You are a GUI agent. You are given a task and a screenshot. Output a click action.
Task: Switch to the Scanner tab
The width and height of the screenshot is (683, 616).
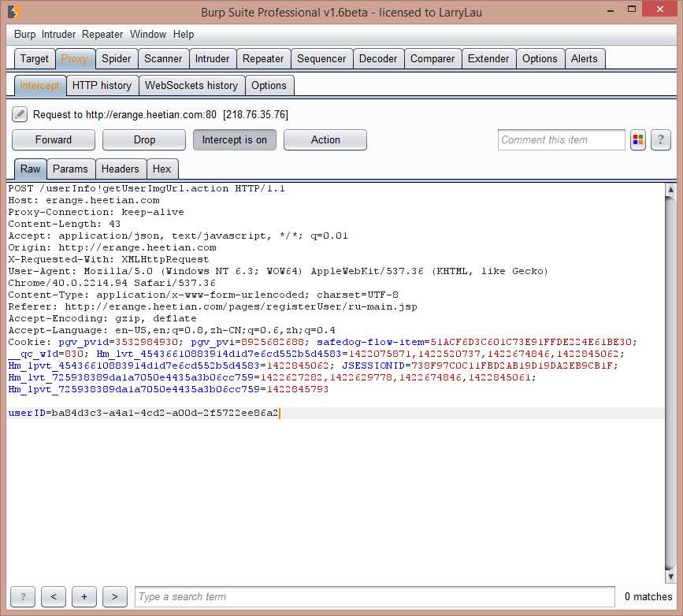[163, 59]
